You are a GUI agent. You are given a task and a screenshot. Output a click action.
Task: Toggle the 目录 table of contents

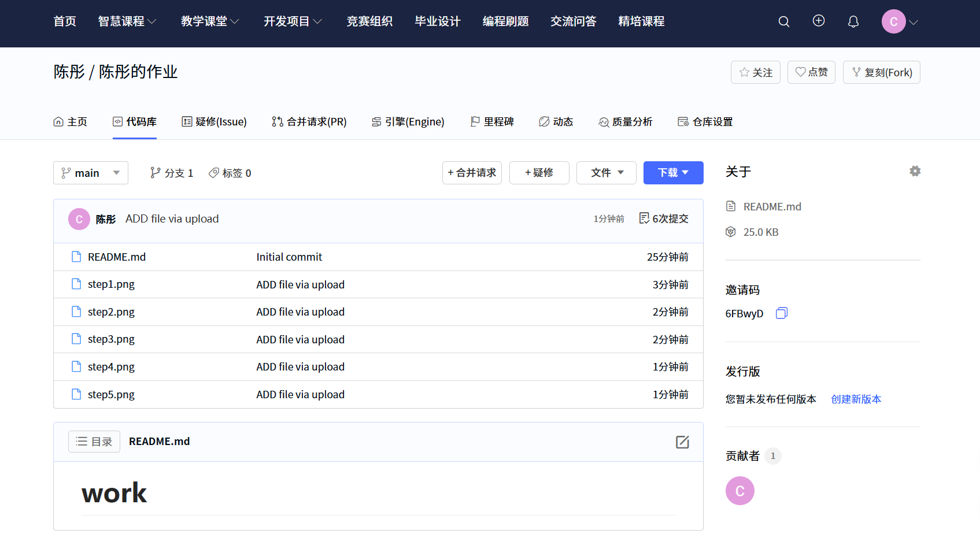[94, 442]
